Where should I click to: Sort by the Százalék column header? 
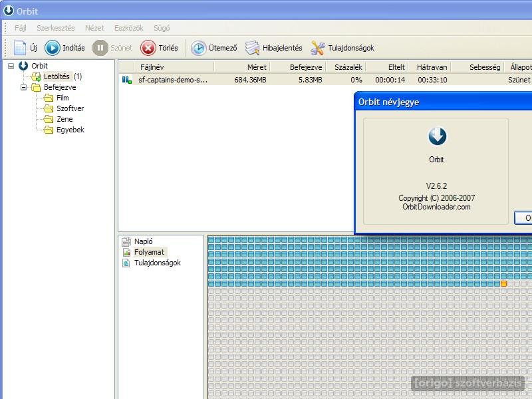pos(345,67)
